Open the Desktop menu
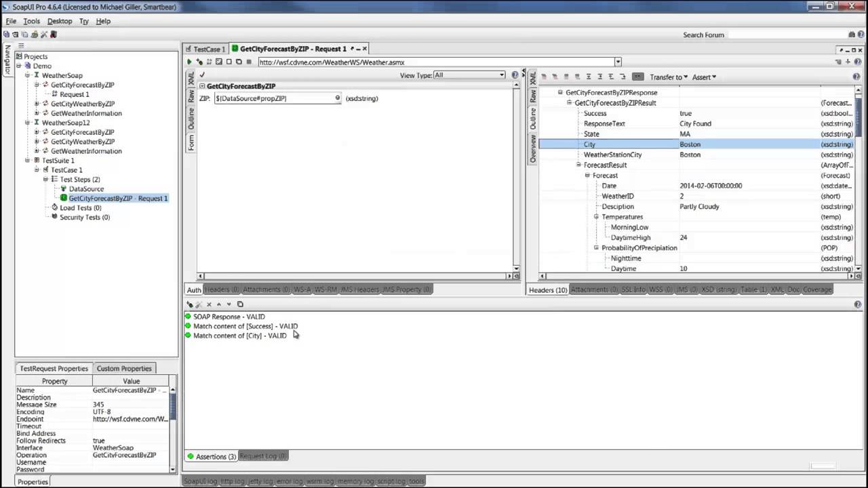This screenshot has width=868, height=488. coord(60,21)
